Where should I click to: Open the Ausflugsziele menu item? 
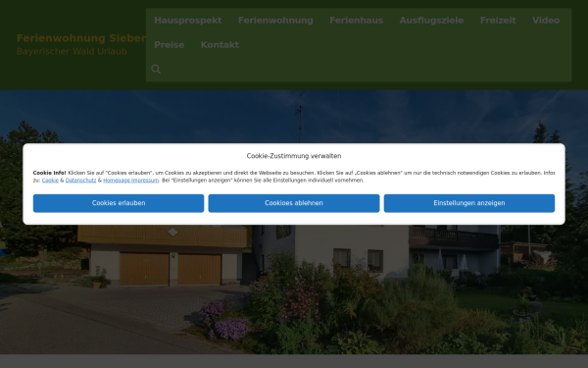[431, 21]
